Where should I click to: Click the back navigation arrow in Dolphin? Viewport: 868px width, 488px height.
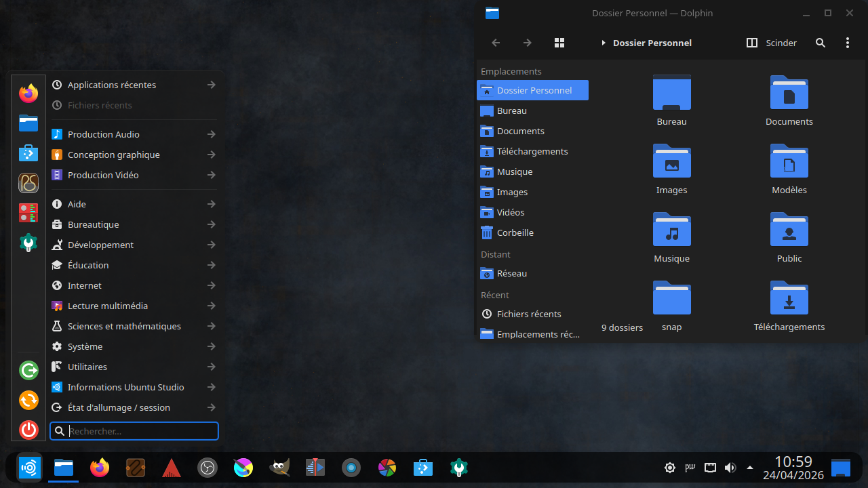tap(496, 43)
